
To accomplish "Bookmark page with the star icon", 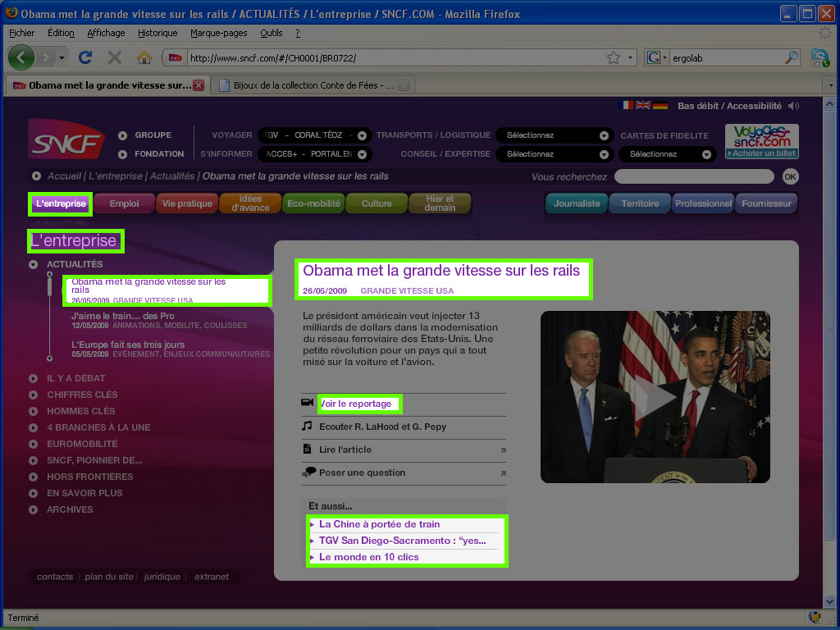I will point(614,57).
